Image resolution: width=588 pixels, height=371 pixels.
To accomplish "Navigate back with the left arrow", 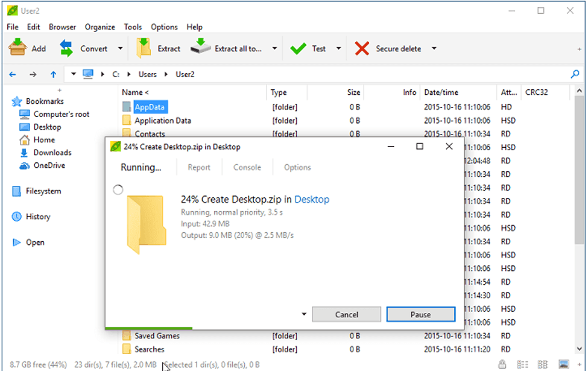I will pos(13,74).
